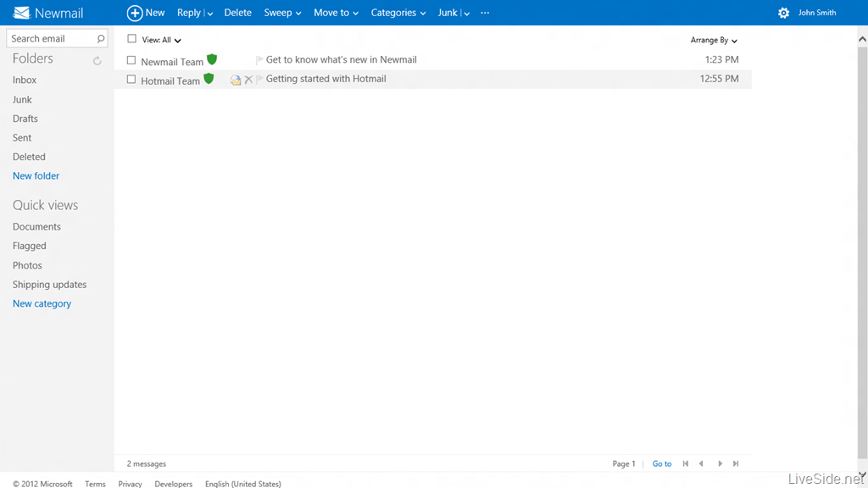This screenshot has height=488, width=868.
Task: Expand the Categories dropdown
Action: click(x=398, y=13)
